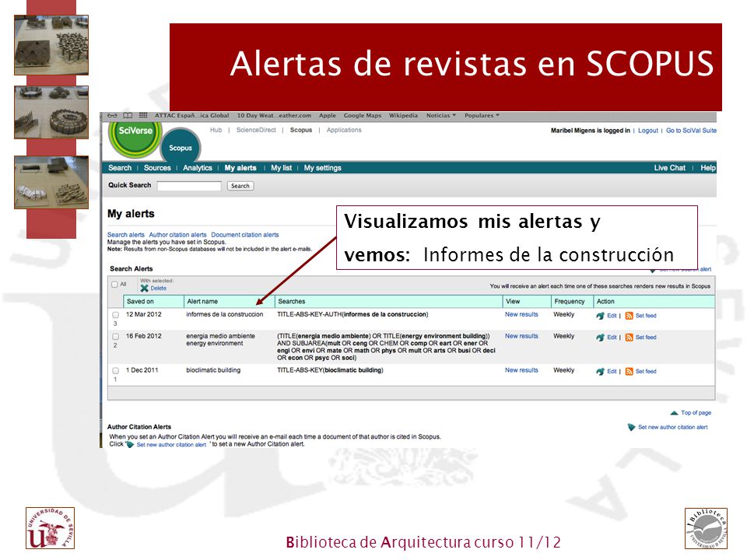The image size is (747, 560).
Task: Click Edit icon for informes de la construccion
Action: 600,316
